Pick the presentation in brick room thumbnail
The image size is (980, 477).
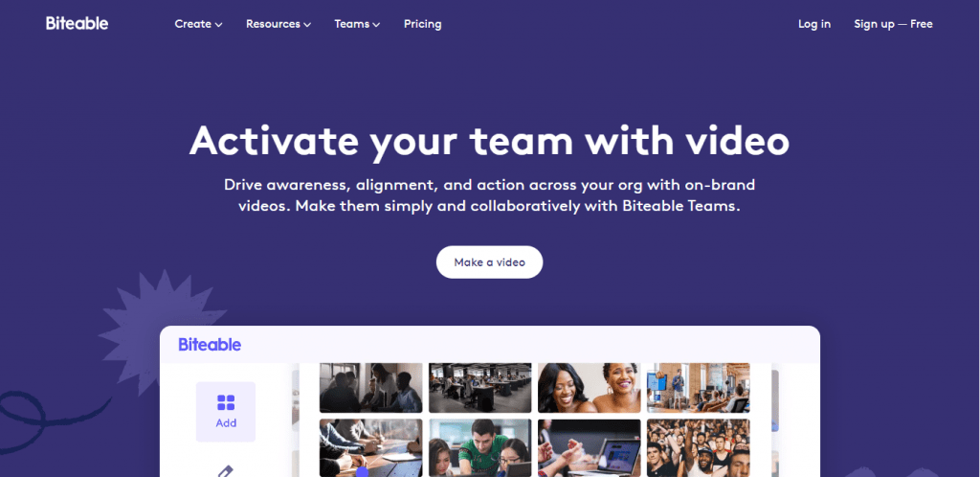[x=698, y=388]
